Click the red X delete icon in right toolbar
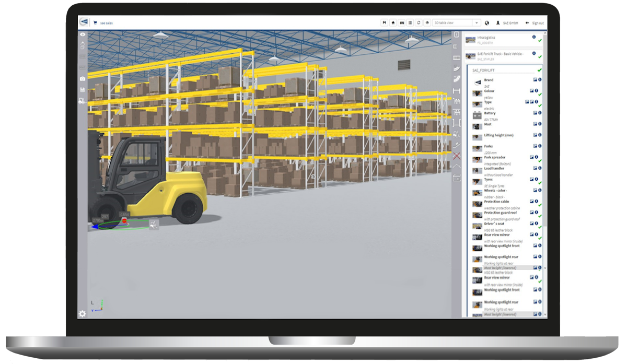This screenshot has height=364, width=627. 456,156
